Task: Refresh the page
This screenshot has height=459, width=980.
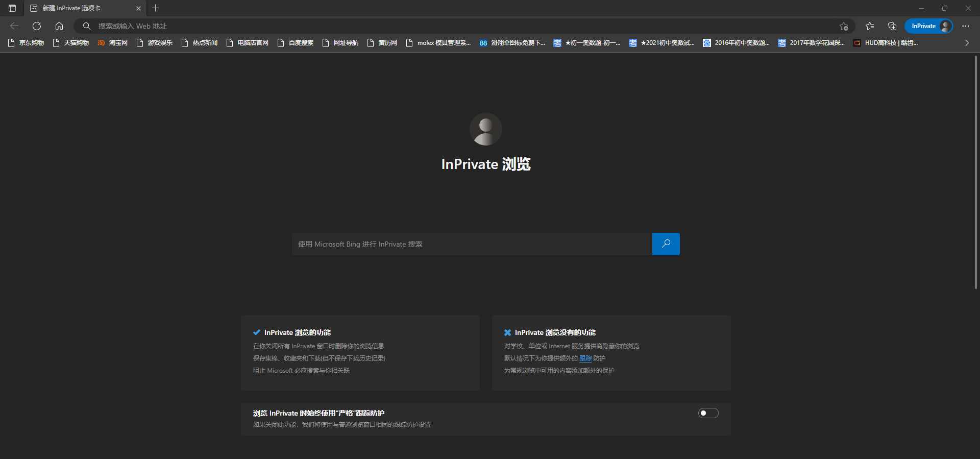Action: pos(37,26)
